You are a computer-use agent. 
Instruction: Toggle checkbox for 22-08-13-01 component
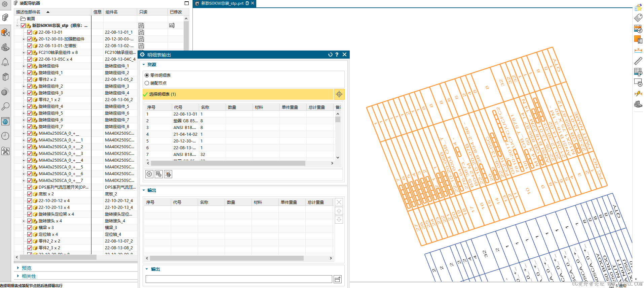coord(30,32)
